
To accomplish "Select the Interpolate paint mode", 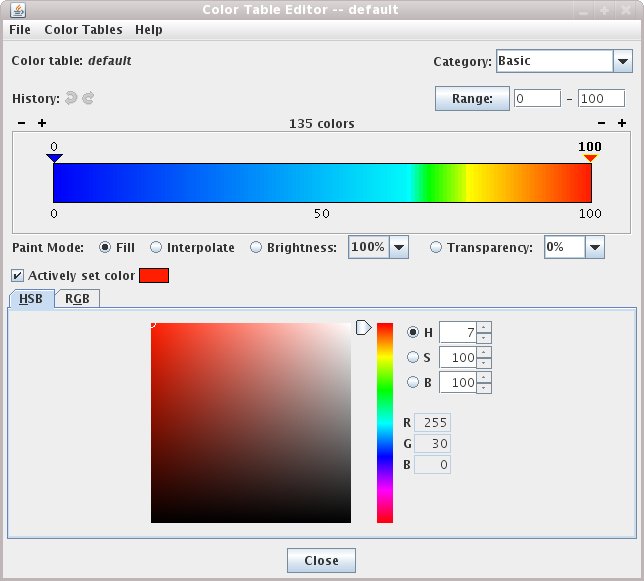I will tap(156, 247).
